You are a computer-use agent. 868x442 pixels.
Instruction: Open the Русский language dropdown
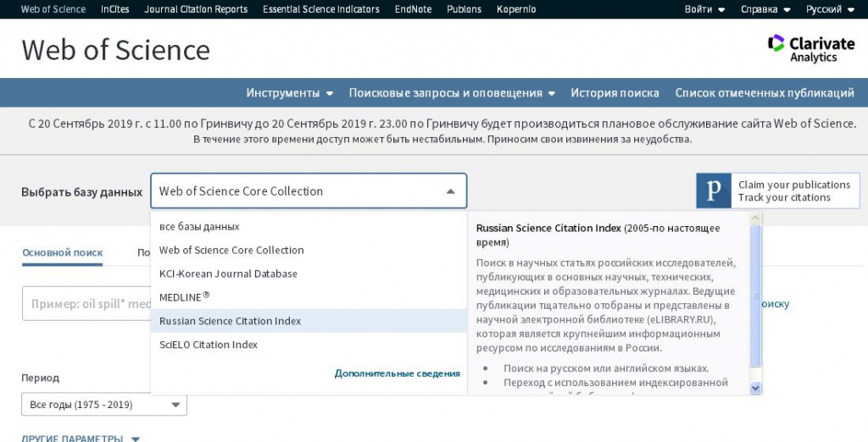click(x=830, y=9)
